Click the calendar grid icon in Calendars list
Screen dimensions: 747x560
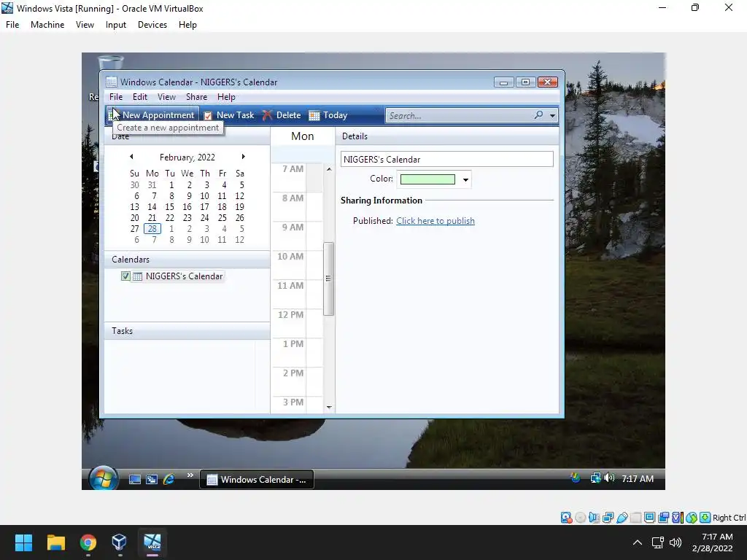(137, 276)
